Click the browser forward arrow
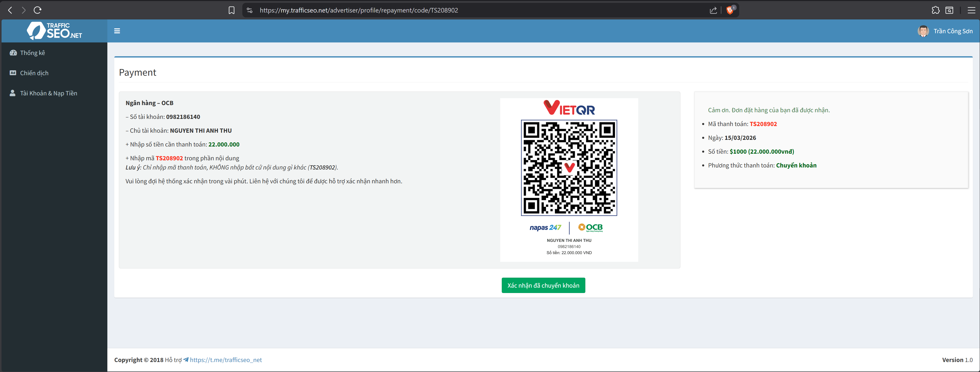 pyautogui.click(x=24, y=10)
